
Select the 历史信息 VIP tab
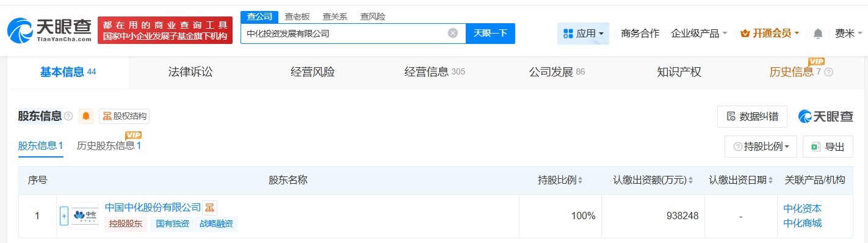795,72
